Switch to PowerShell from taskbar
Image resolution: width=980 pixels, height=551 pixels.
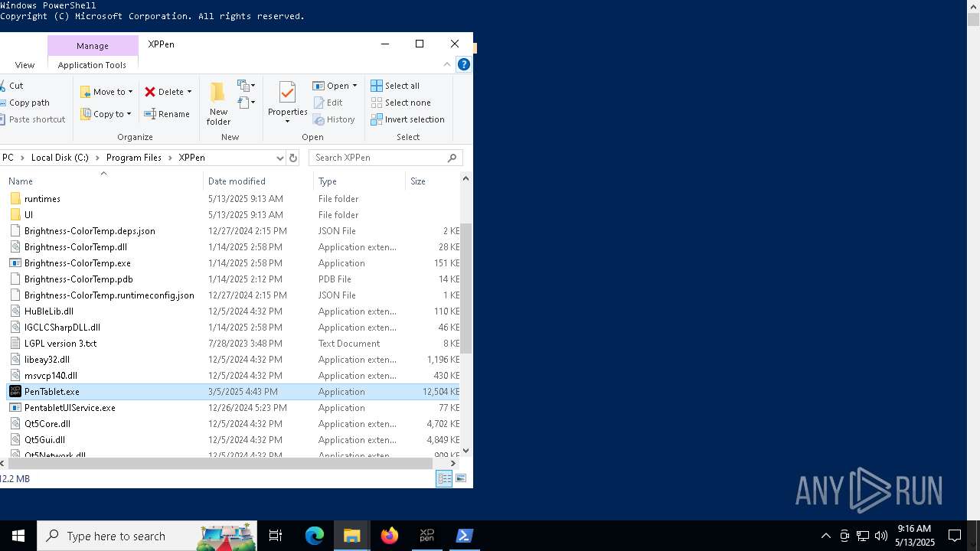[x=464, y=536]
